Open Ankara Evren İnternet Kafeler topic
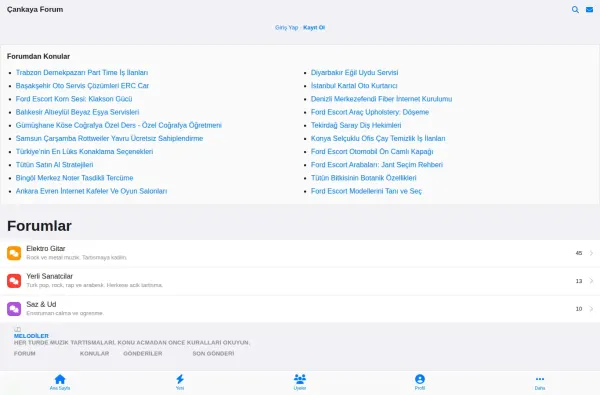The width and height of the screenshot is (600, 395). pyautogui.click(x=91, y=191)
